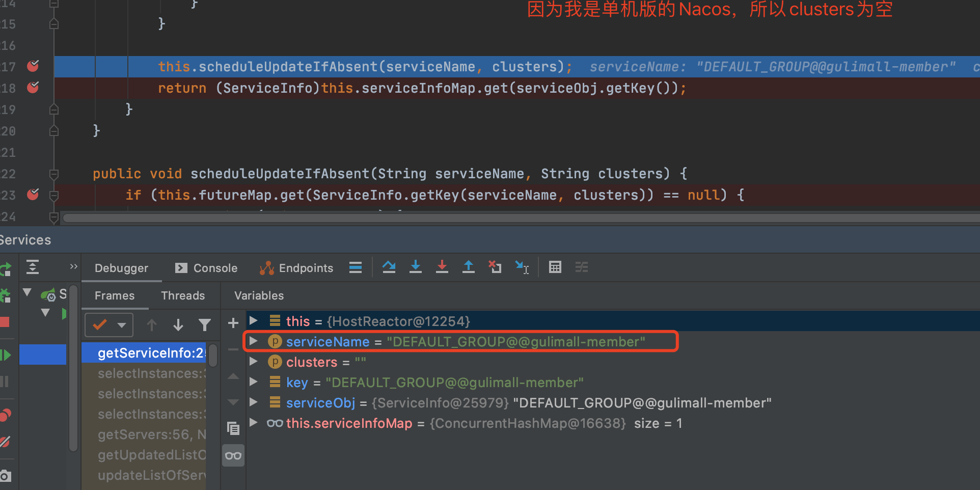Click the collapse all icon in Services toolbar
This screenshot has width=980, height=490.
[33, 267]
